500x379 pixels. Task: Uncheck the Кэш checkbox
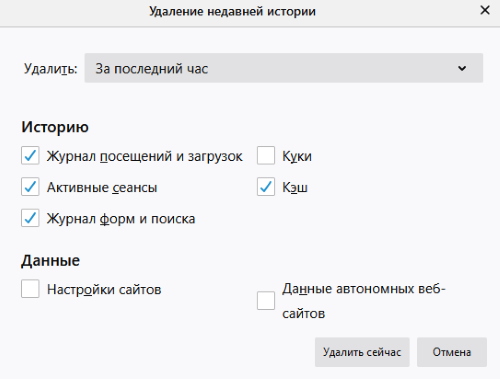coord(266,187)
